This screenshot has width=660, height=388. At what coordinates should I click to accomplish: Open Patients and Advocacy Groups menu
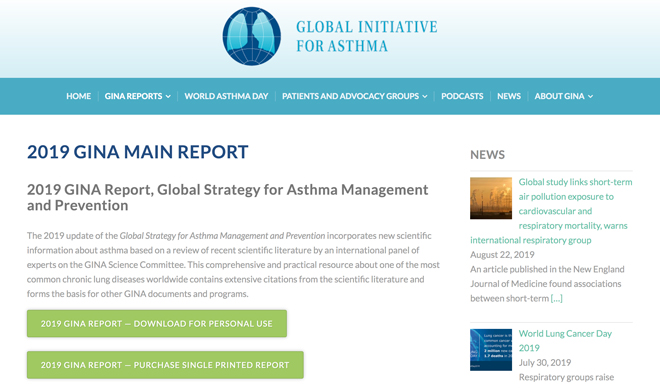(350, 96)
